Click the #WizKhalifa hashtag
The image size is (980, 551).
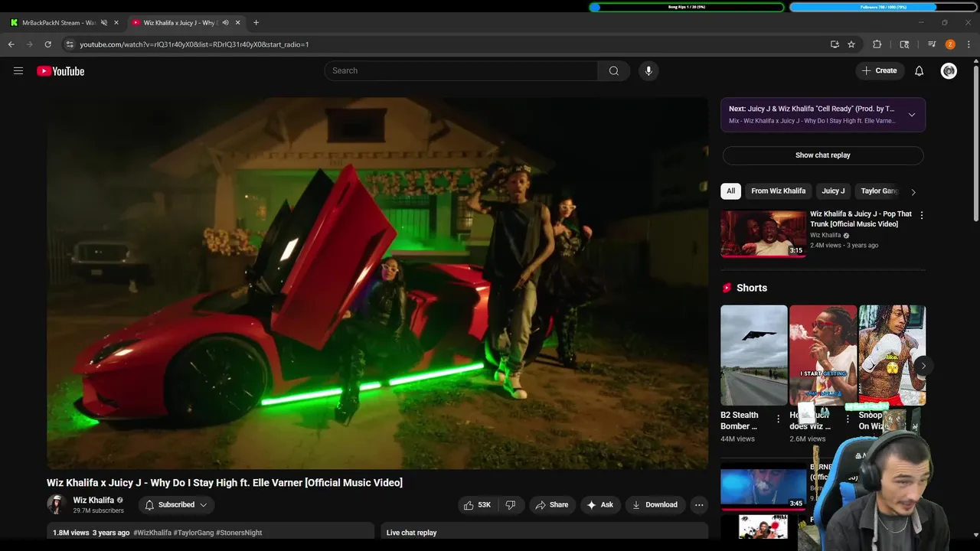(x=152, y=533)
